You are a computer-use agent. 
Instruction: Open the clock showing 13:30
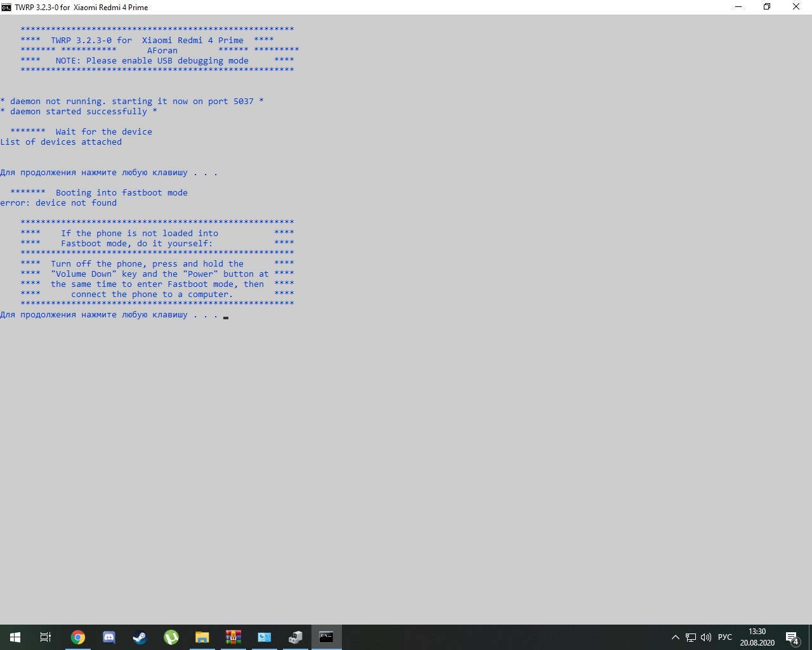757,637
